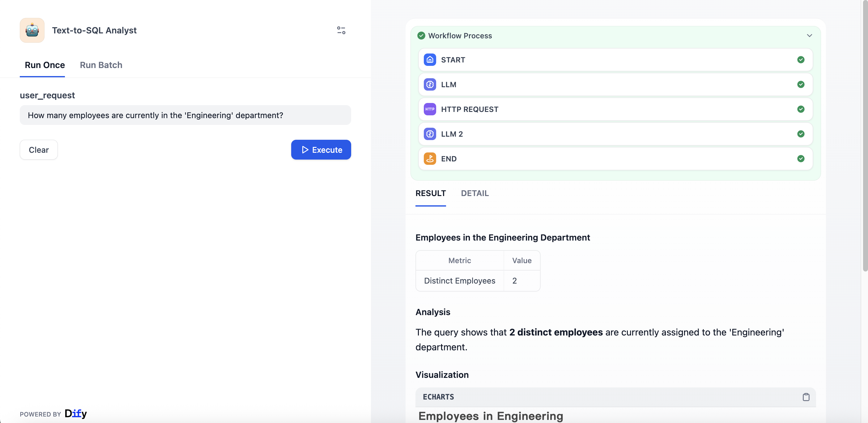Click the LLM node icon
This screenshot has height=423, width=868.
point(430,85)
